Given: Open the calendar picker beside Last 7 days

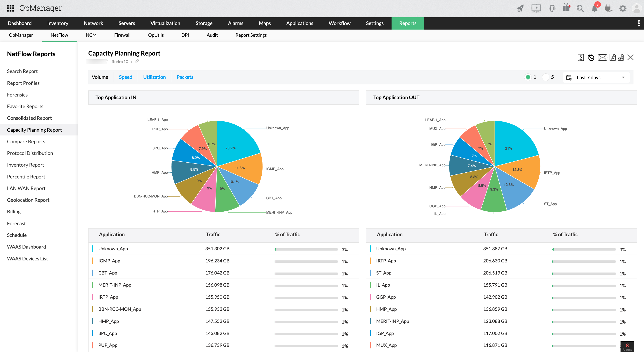Looking at the screenshot, I should click(569, 78).
